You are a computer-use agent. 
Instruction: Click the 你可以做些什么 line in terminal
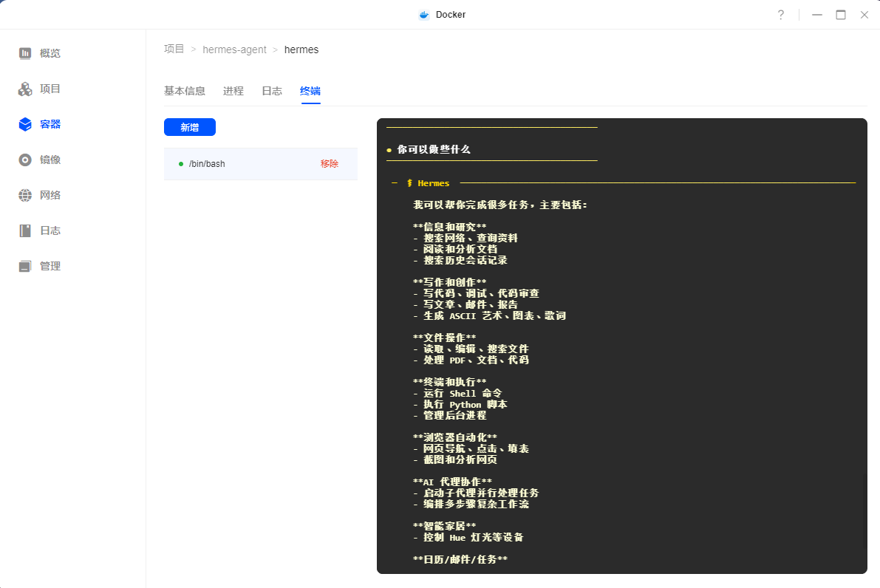tap(434, 149)
